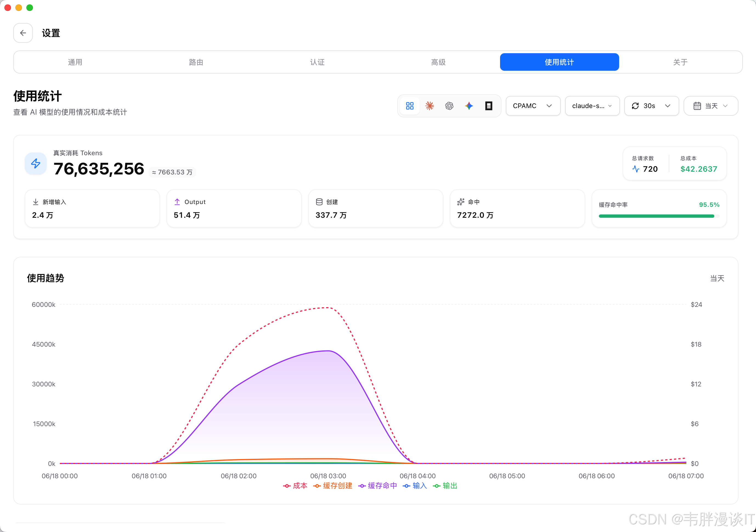The height and width of the screenshot is (532, 756).
Task: Click the 337.7 万 cache creation value
Action: click(x=331, y=215)
